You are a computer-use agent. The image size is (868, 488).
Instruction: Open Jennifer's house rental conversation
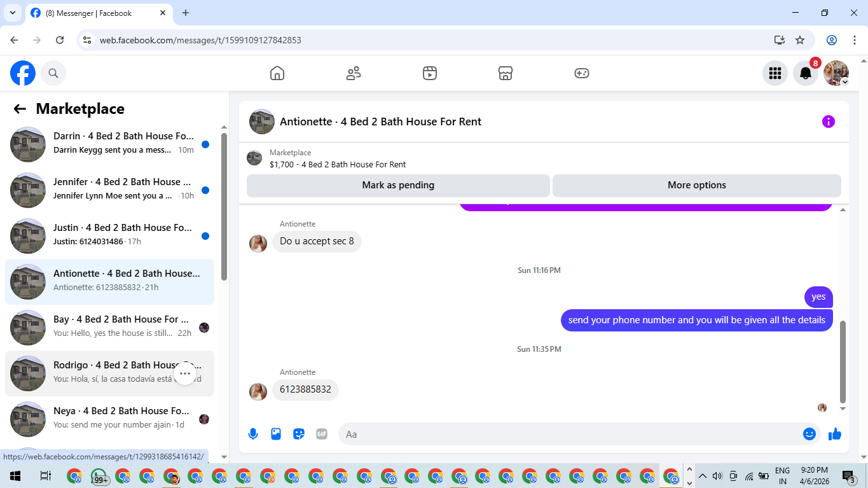click(109, 190)
